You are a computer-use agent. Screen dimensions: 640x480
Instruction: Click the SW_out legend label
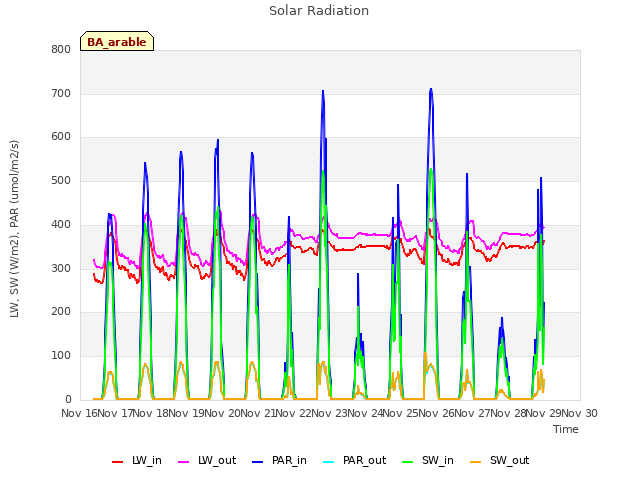tap(509, 460)
